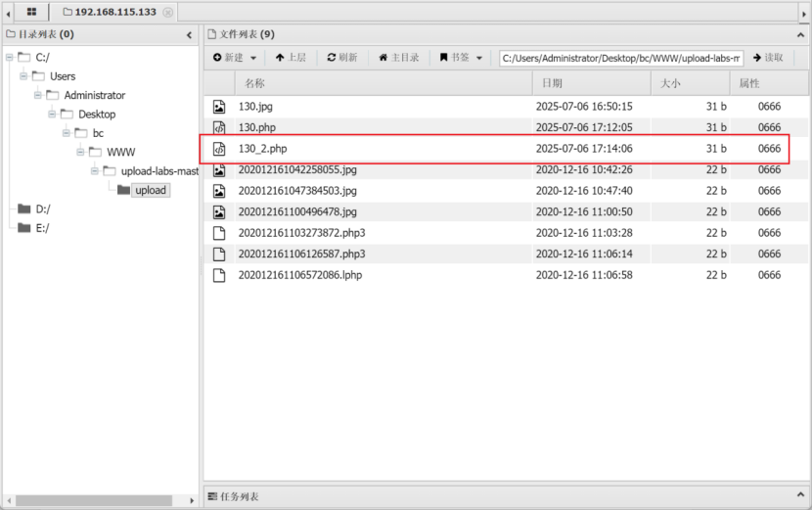Click file icon of 202012161103273872.php3
812x510 pixels.
(219, 233)
